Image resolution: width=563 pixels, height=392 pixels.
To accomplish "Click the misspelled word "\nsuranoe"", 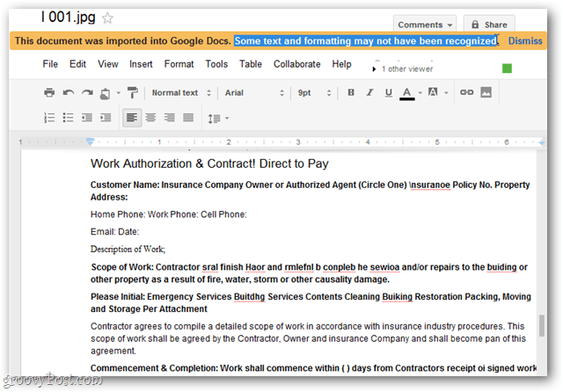I will click(429, 185).
